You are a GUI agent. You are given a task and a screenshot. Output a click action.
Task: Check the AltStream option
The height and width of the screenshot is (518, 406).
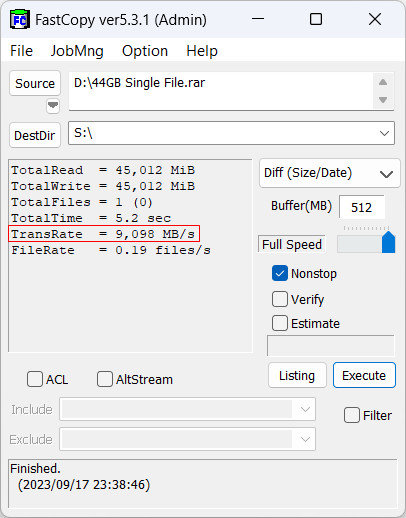105,379
